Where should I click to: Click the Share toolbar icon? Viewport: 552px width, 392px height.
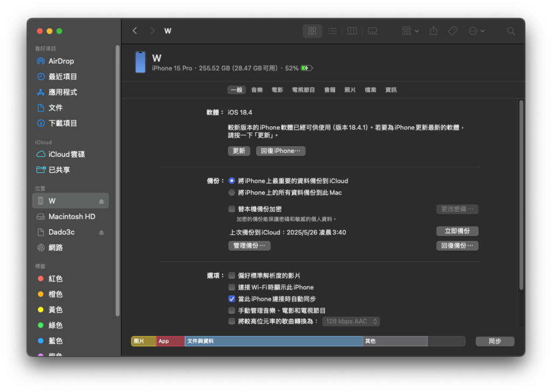tap(434, 31)
